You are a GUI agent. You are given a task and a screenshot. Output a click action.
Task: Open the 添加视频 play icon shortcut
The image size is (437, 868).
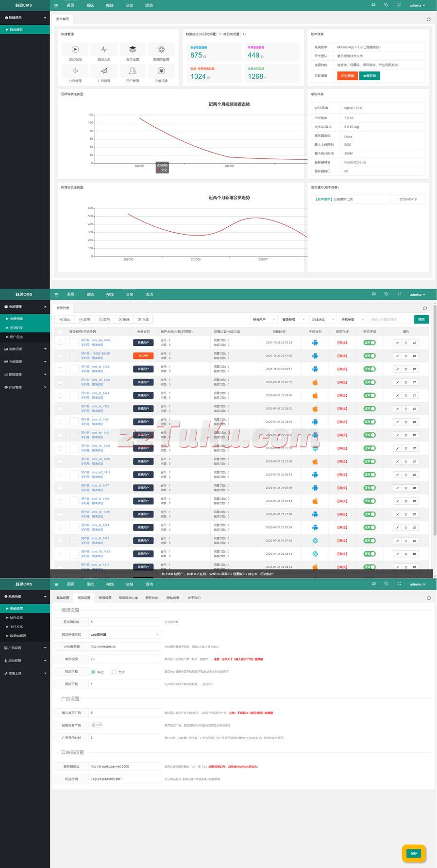(x=75, y=50)
